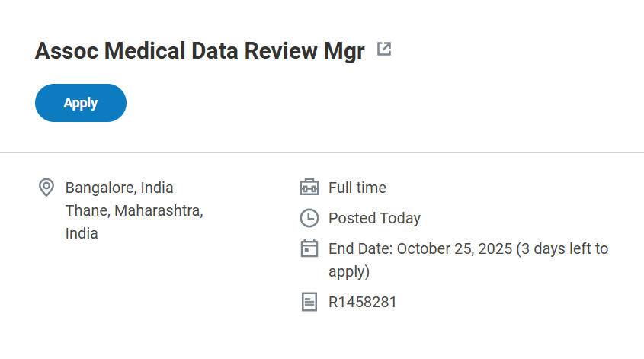
Task: Click the "October 25, 2025" date
Action: coord(454,248)
